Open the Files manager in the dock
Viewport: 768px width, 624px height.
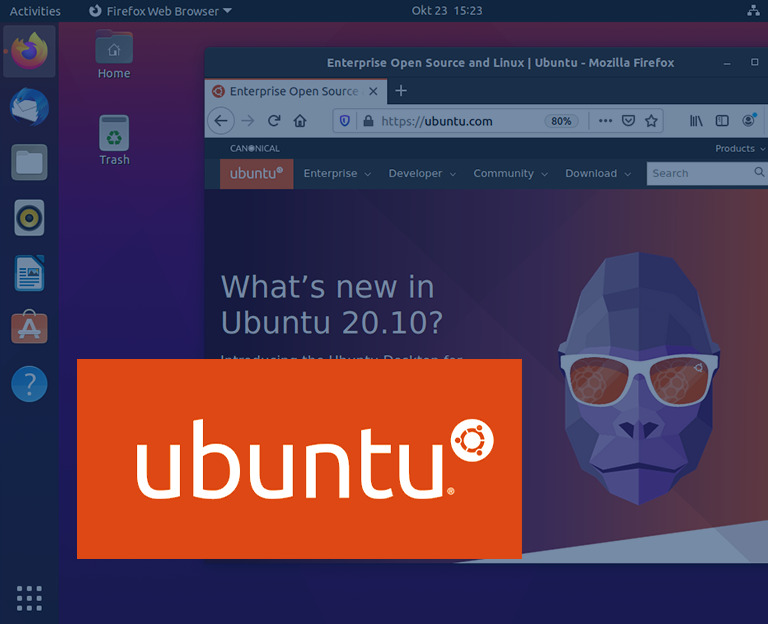29,162
